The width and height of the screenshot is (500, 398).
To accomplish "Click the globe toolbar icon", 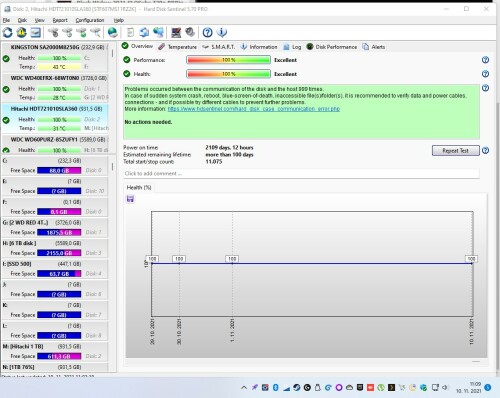I will click(x=113, y=32).
